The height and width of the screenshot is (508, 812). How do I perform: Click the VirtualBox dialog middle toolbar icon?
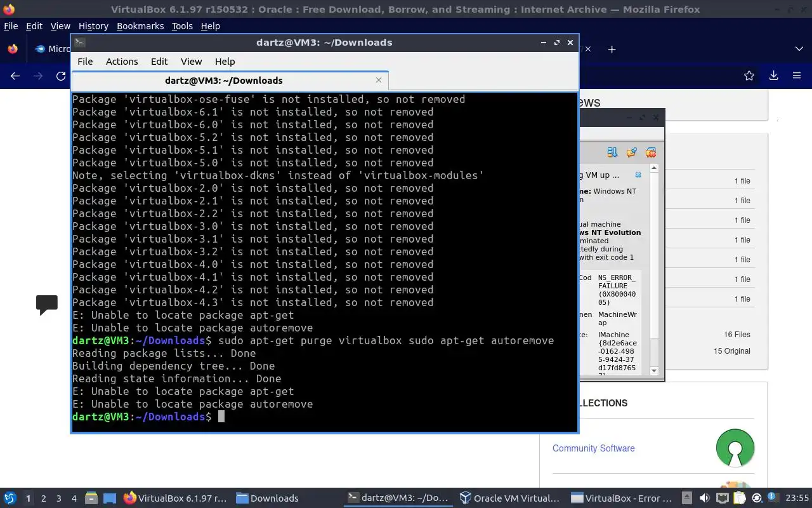click(631, 152)
